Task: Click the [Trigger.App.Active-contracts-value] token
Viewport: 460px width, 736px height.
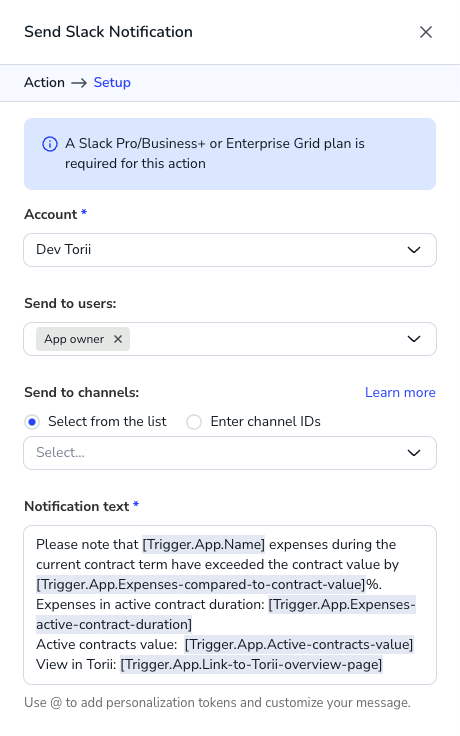Action: [x=299, y=644]
